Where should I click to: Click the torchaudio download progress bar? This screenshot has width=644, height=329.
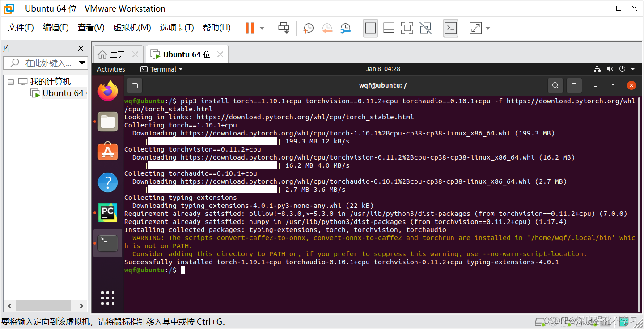pyautogui.click(x=213, y=190)
